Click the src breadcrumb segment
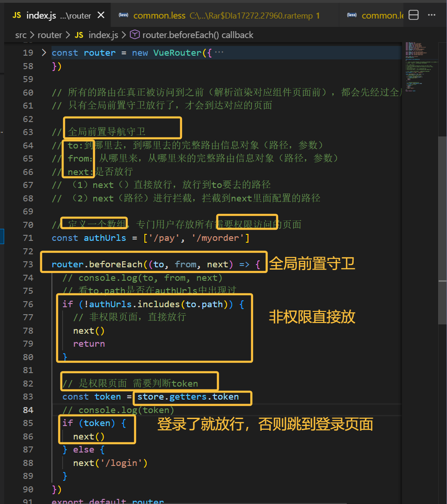447x504 pixels. click(x=21, y=35)
